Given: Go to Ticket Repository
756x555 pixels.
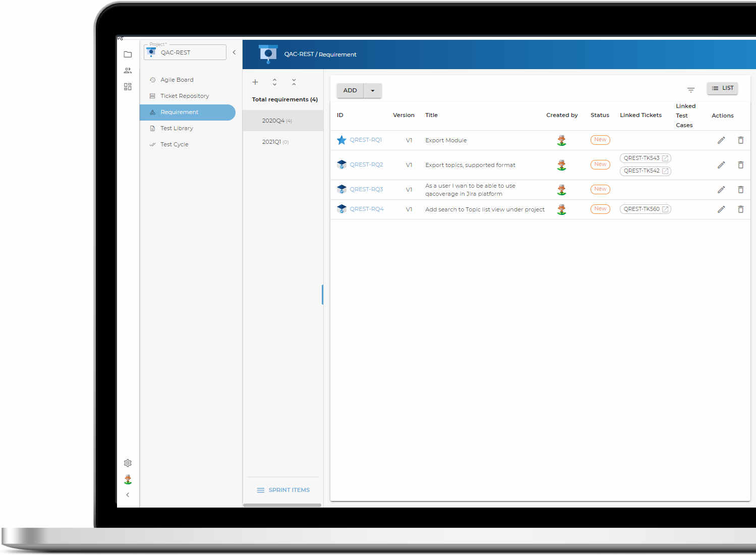Looking at the screenshot, I should [x=185, y=96].
